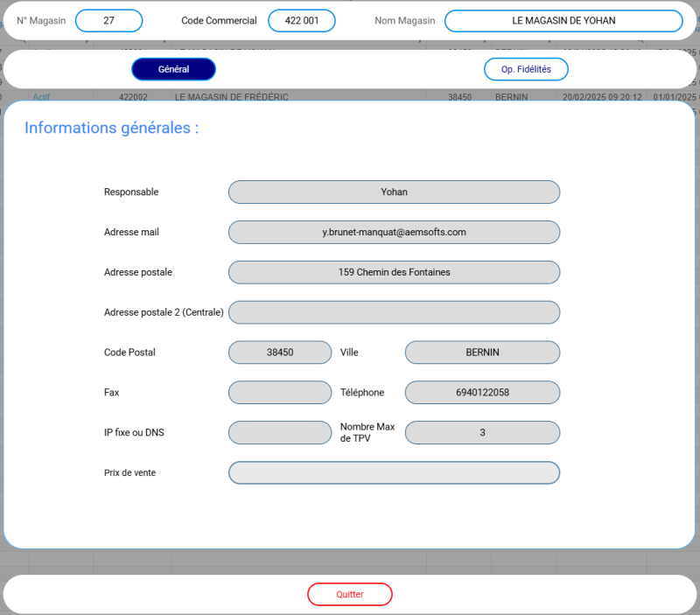The width and height of the screenshot is (700, 615).
Task: Select the Adresse postale field
Action: [394, 272]
